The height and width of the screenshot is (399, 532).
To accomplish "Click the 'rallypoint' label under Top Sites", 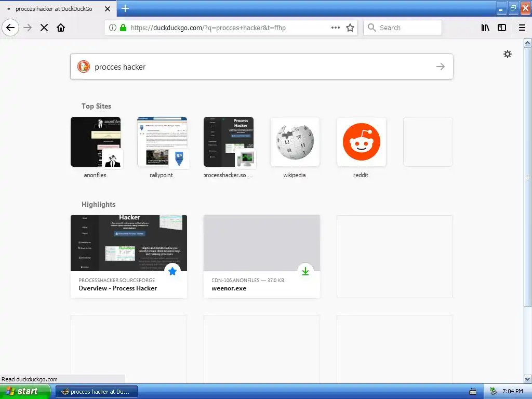I will tap(161, 175).
